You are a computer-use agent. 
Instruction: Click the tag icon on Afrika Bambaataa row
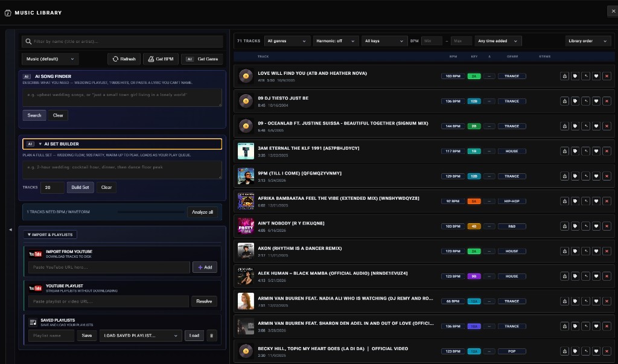pos(575,201)
